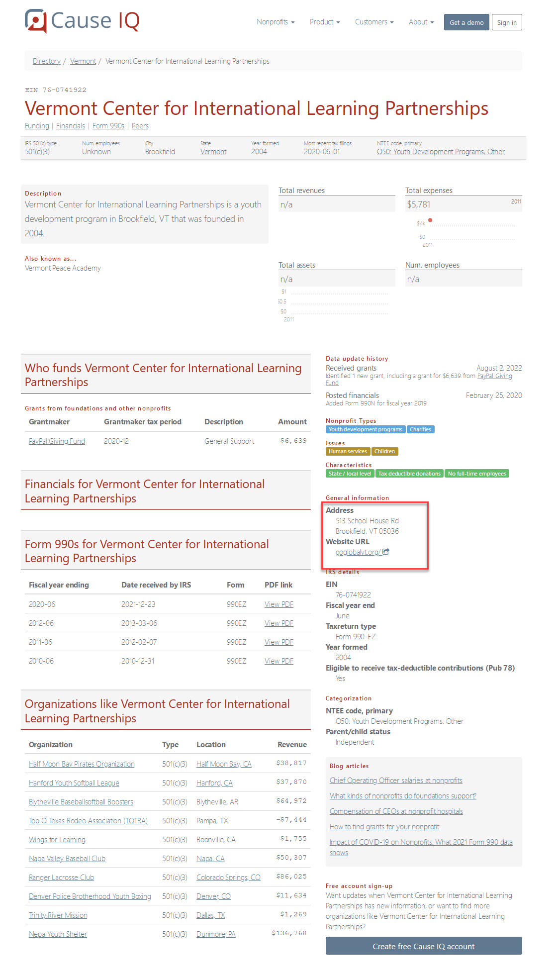
Task: Click the Sign in button
Action: pos(507,22)
